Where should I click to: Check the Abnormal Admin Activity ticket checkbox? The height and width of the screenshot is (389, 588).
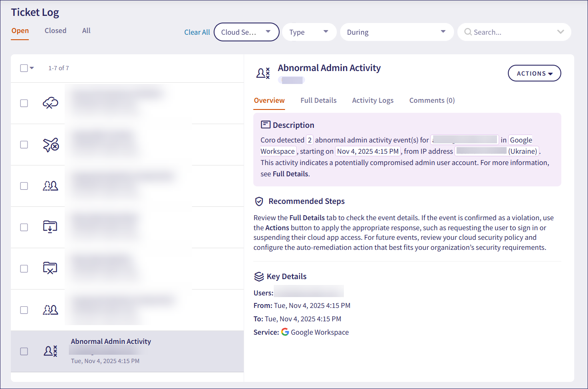(x=24, y=351)
